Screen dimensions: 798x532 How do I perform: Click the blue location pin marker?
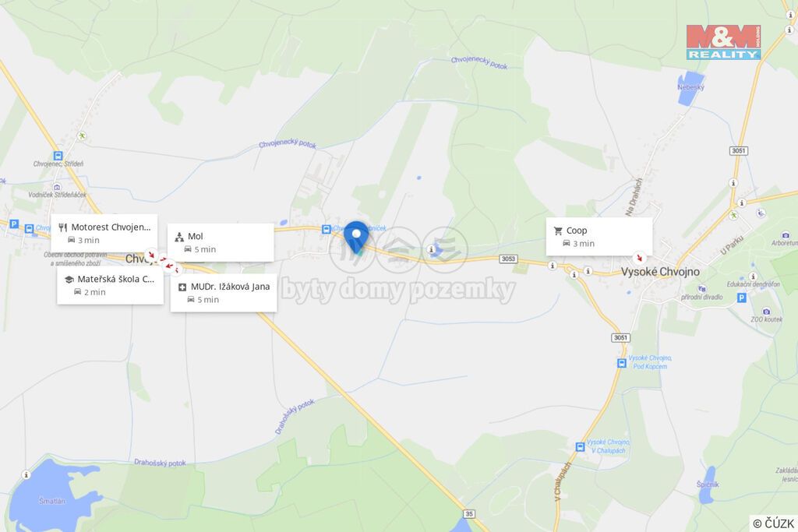pos(356,237)
